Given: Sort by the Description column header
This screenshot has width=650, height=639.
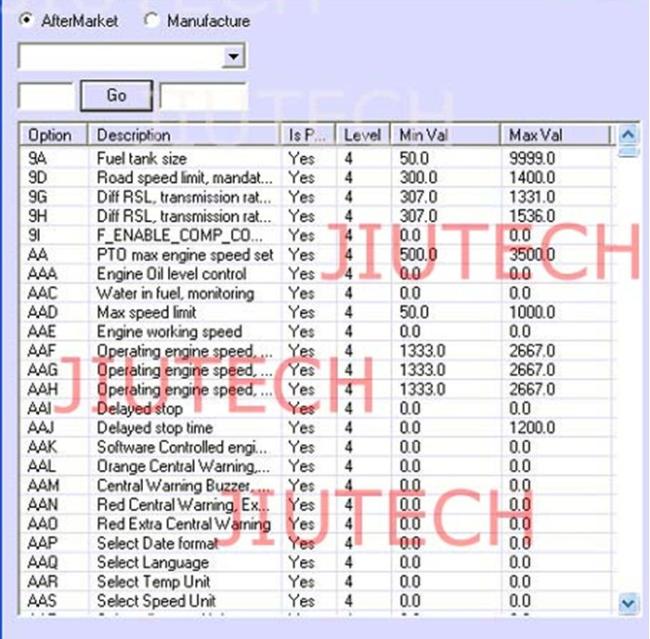Looking at the screenshot, I should tap(184, 135).
